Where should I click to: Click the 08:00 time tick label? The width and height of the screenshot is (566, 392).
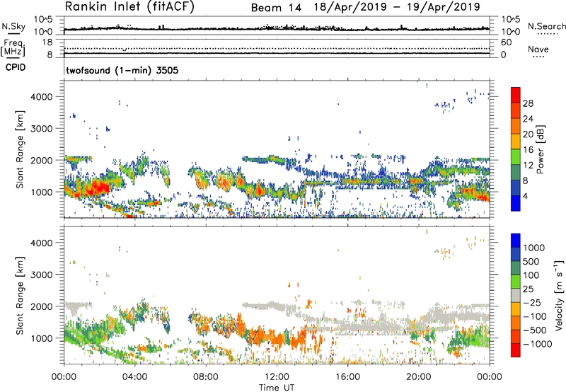205,377
